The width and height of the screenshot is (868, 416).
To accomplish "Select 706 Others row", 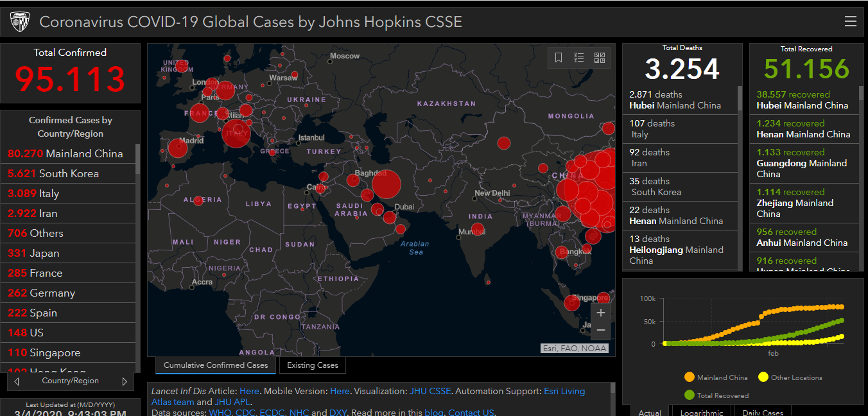I will [68, 233].
